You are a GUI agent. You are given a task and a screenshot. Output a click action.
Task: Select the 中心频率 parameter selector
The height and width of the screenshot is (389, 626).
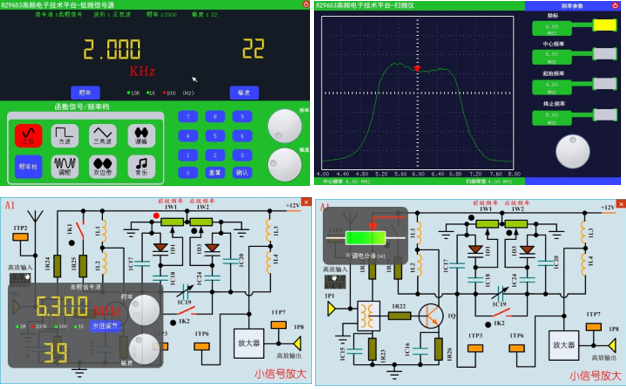tap(605, 54)
